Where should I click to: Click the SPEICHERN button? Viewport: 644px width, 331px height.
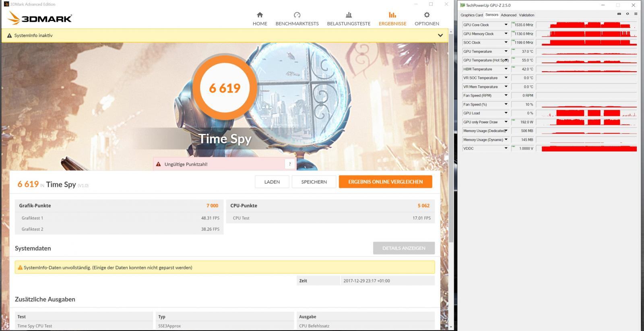tap(314, 182)
